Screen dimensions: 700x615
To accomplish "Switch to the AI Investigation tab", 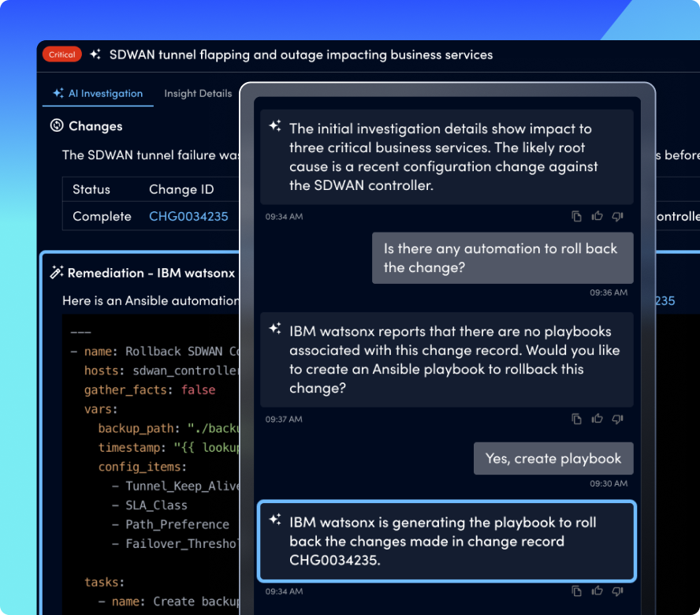I will pyautogui.click(x=98, y=93).
